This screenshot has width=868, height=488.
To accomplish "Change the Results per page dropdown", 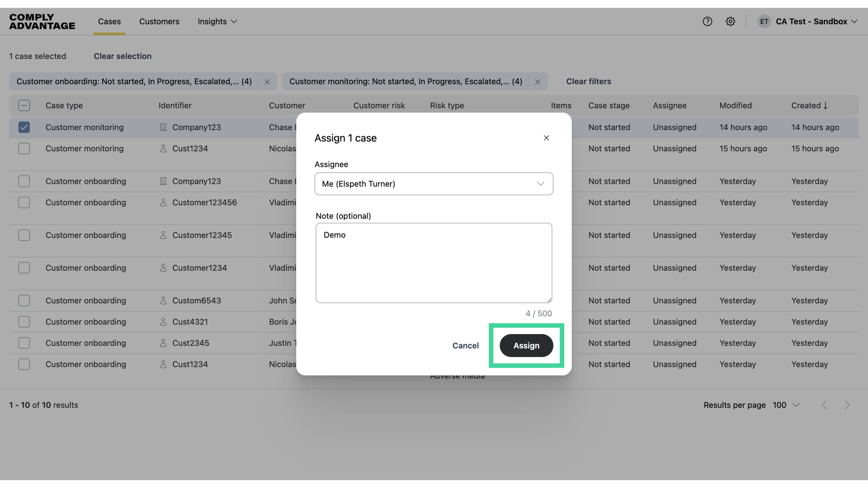I will pyautogui.click(x=787, y=405).
